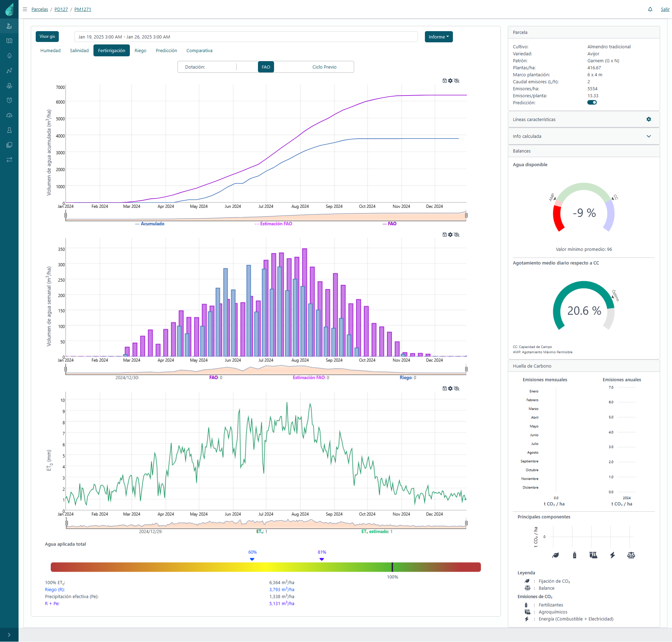The width and height of the screenshot is (672, 642).
Task: Select the Ciclo Previo option
Action: click(324, 67)
